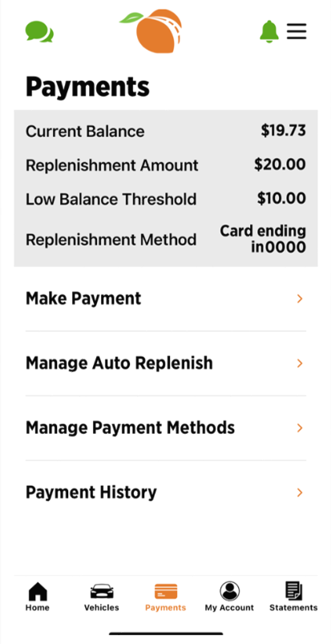Switch to the Statements tab label
Viewport: 331px width, 644px height.
coord(293,607)
